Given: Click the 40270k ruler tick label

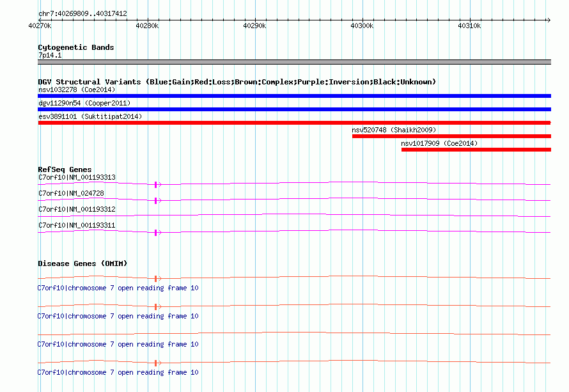Looking at the screenshot, I should coord(40,26).
